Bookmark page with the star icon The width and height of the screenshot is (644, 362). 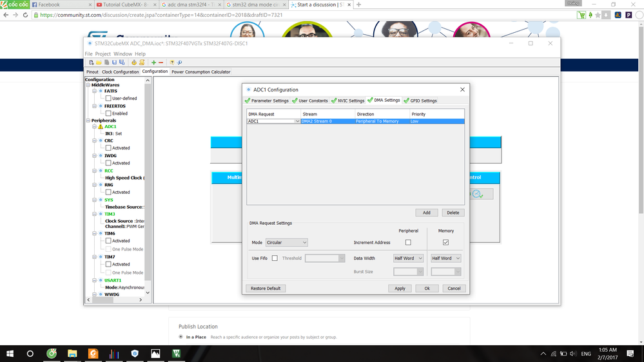(x=598, y=15)
